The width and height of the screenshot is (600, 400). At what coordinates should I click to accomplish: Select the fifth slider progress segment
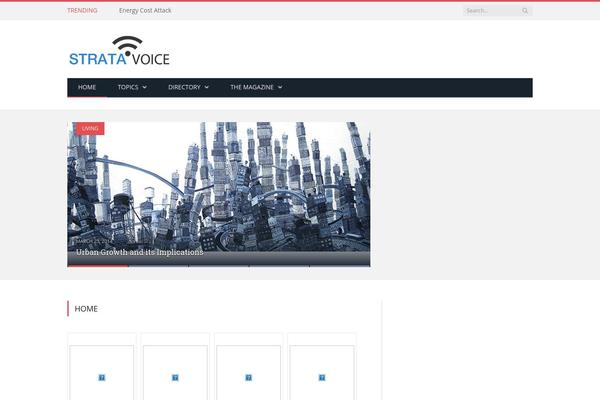coord(340,265)
